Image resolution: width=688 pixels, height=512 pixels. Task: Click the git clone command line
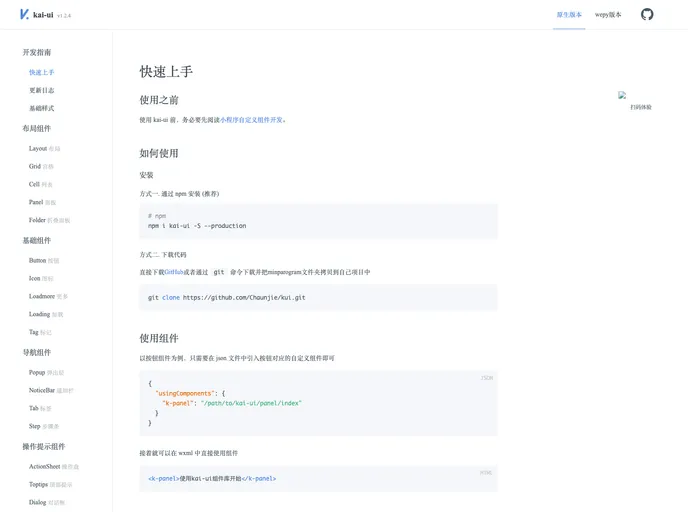[226, 297]
